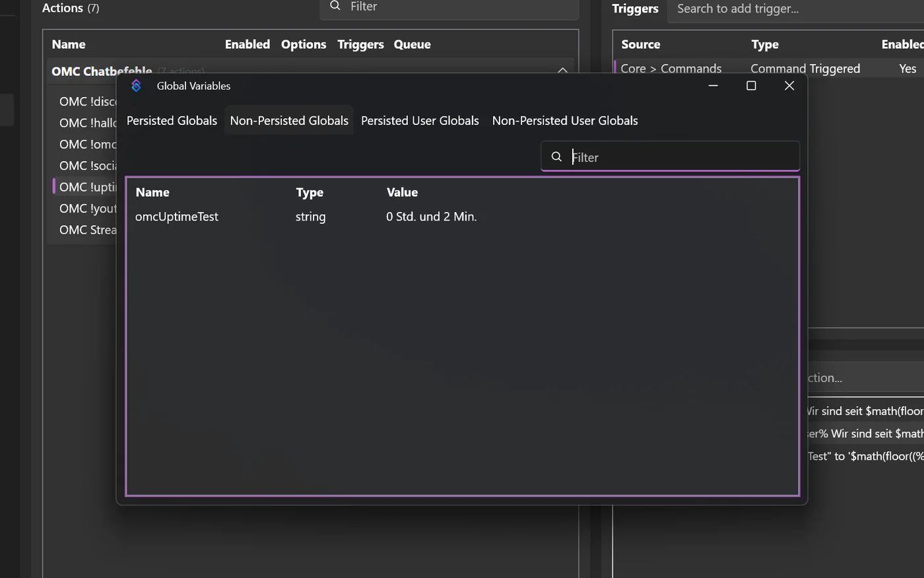Select the omcUptimeTest variable row
This screenshot has width=924, height=578.
tap(462, 217)
